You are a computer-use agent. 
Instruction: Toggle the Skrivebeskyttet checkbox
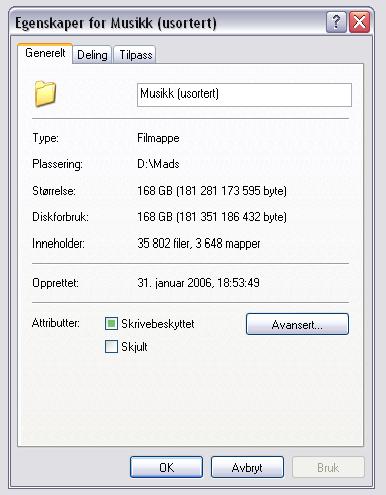[111, 324]
